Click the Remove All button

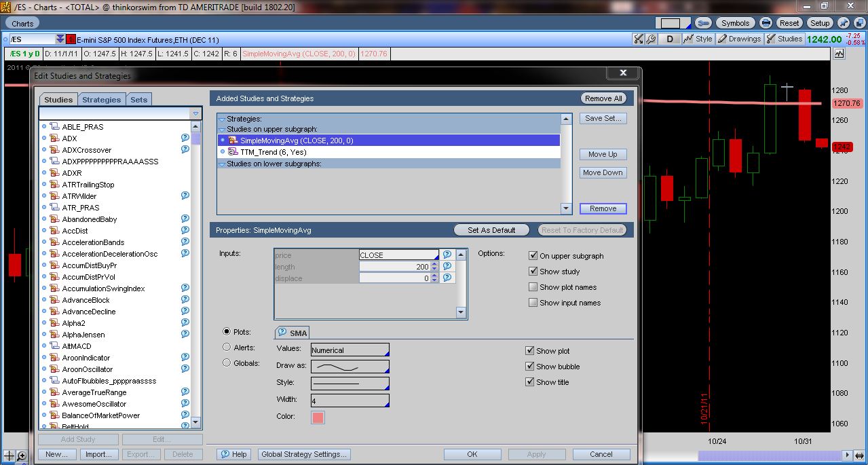pyautogui.click(x=603, y=98)
